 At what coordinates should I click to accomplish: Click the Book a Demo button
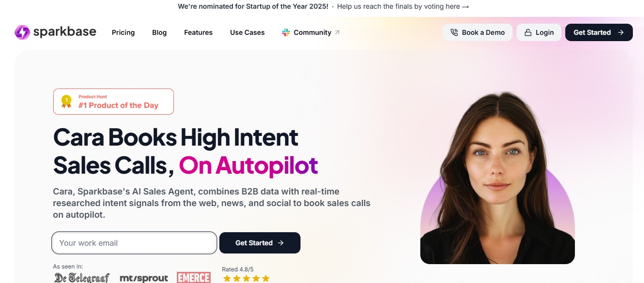(477, 32)
